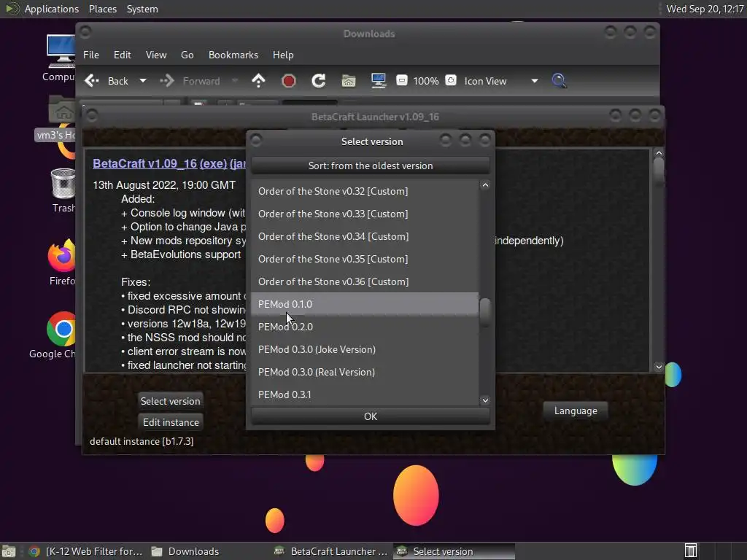Image resolution: width=747 pixels, height=560 pixels.
Task: Open the Language button in BetaCraft Launcher
Action: click(576, 411)
